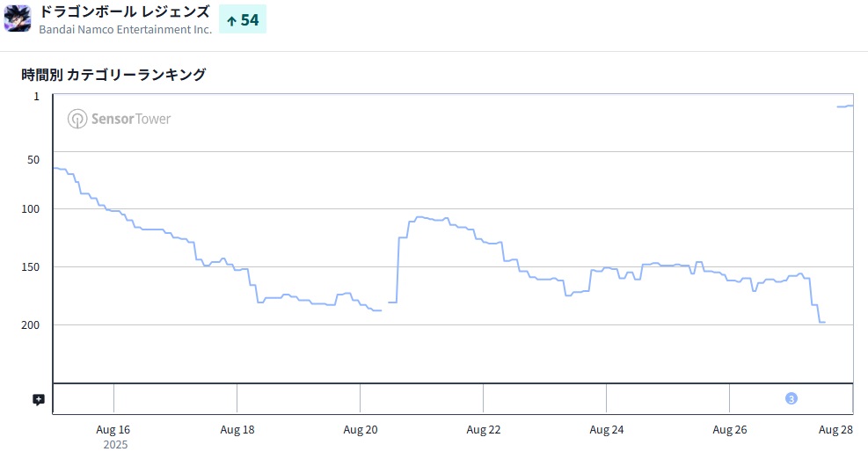The height and width of the screenshot is (459, 868).
Task: Click the 100 label on the y-axis
Action: pyautogui.click(x=30, y=208)
